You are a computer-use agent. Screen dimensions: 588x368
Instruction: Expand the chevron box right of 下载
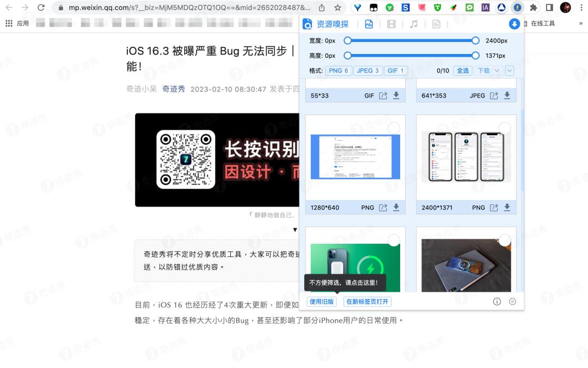click(x=509, y=70)
